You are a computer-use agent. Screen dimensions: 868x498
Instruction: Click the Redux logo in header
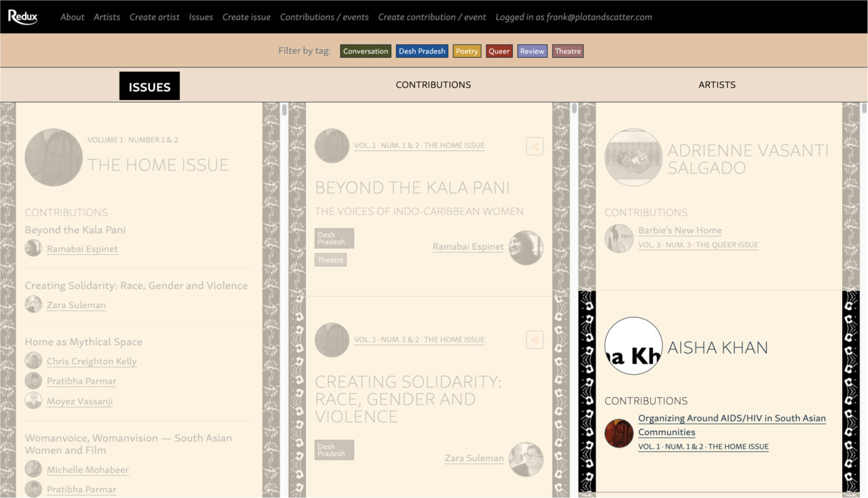(x=23, y=17)
